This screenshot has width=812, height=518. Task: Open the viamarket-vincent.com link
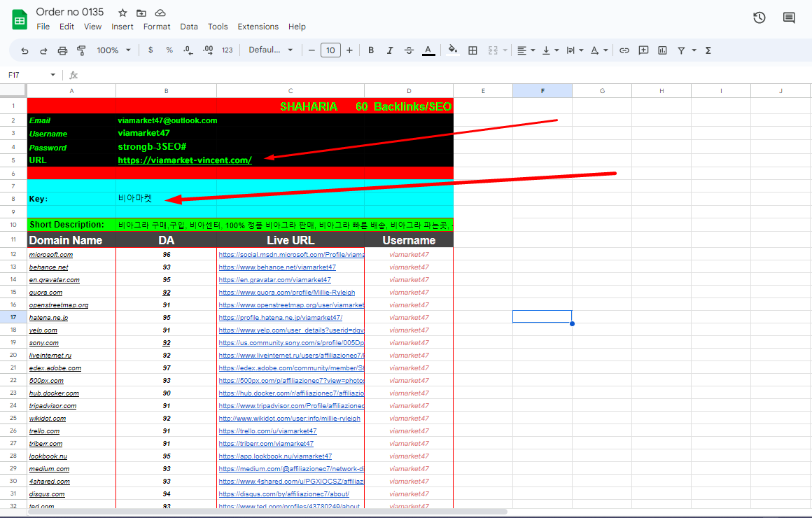point(184,160)
